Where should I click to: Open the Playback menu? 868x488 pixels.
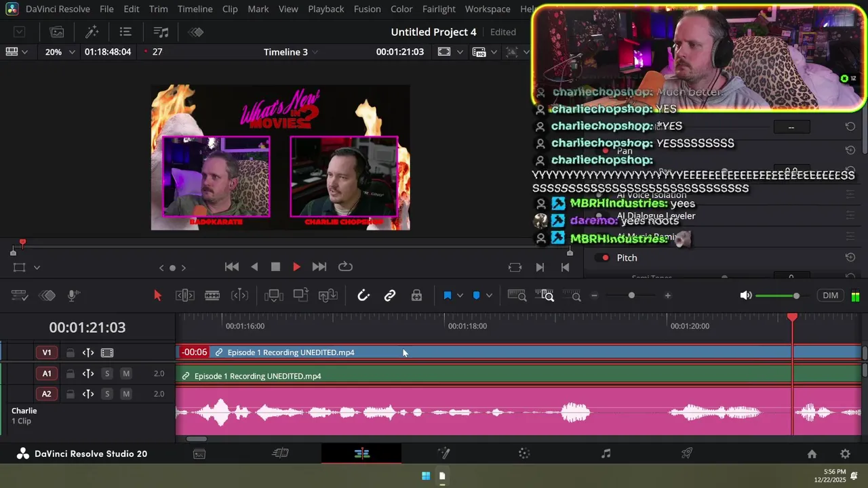326,9
